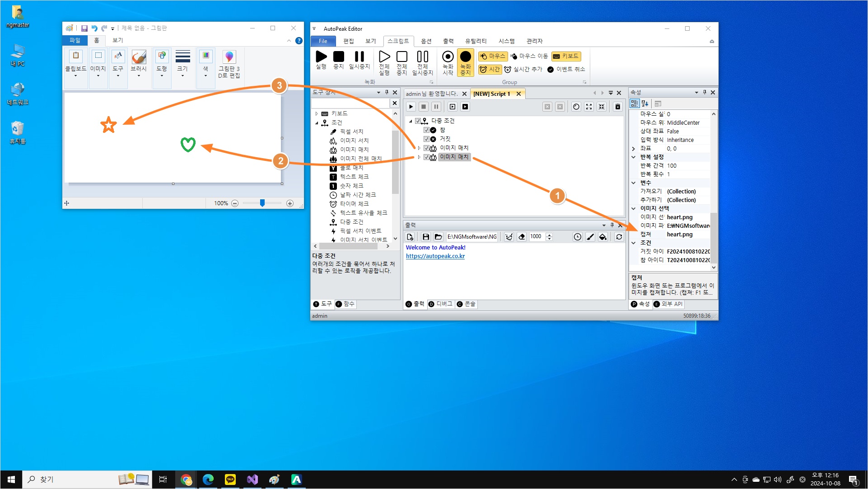
Task: Click the eraser icon in output toolbar
Action: [x=522, y=237]
